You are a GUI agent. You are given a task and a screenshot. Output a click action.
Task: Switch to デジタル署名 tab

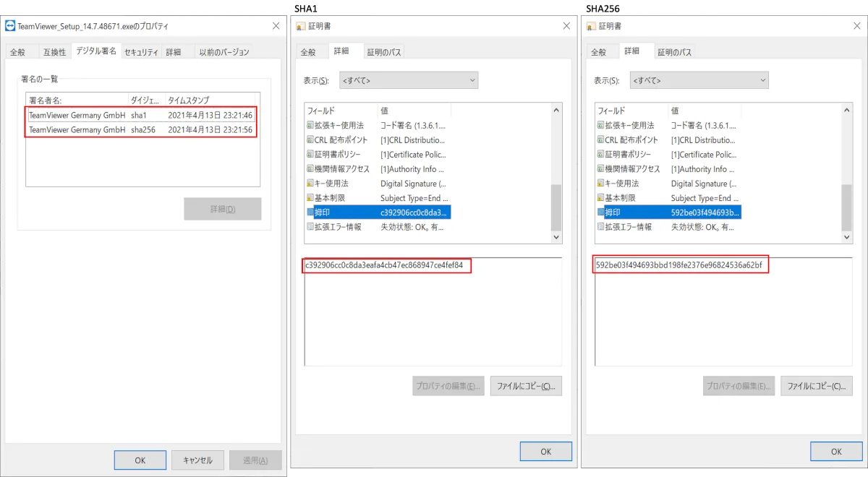click(96, 51)
